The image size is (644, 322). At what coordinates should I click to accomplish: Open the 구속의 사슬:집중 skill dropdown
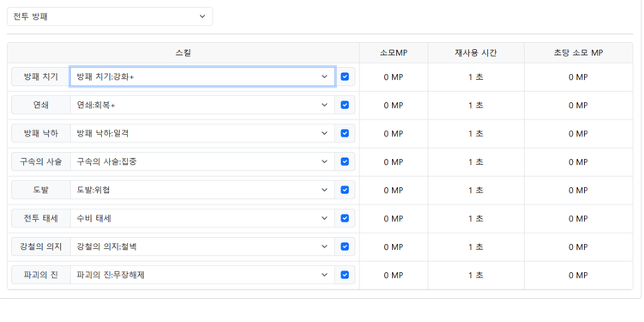point(202,161)
